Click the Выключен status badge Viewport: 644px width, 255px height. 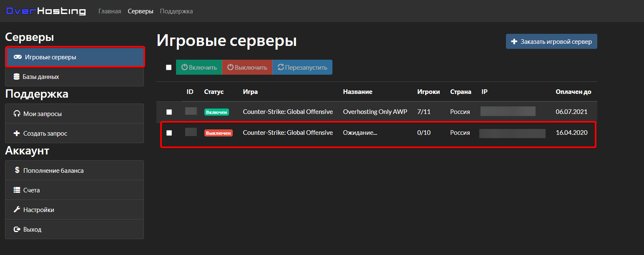pyautogui.click(x=219, y=133)
